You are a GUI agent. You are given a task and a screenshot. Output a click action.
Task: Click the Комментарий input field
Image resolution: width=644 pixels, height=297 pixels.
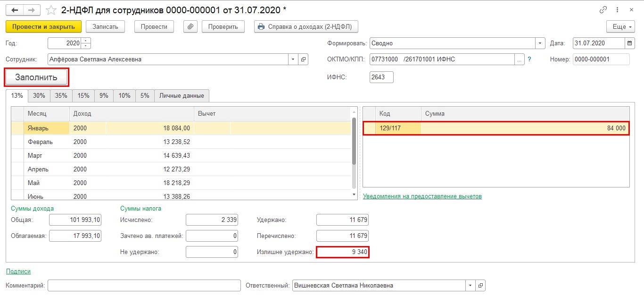(144, 285)
